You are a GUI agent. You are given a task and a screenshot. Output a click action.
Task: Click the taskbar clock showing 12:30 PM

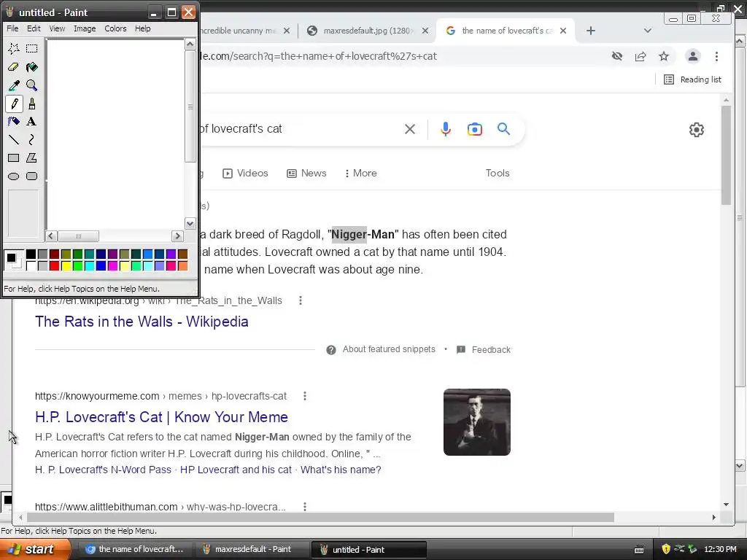[720, 549]
